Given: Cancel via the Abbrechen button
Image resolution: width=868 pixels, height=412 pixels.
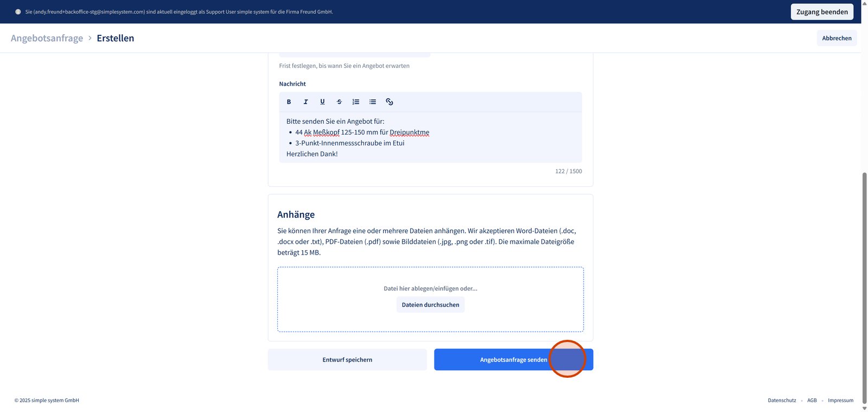Looking at the screenshot, I should tap(837, 38).
